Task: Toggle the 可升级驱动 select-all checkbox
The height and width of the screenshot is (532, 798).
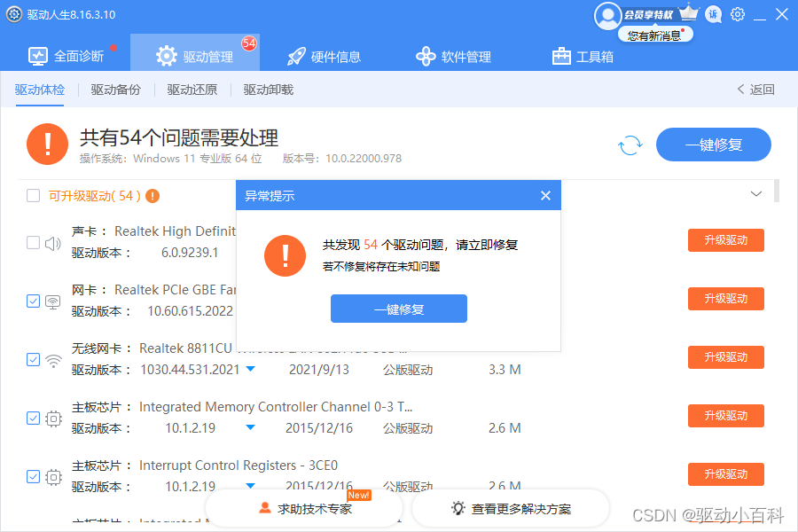Action: coord(33,195)
